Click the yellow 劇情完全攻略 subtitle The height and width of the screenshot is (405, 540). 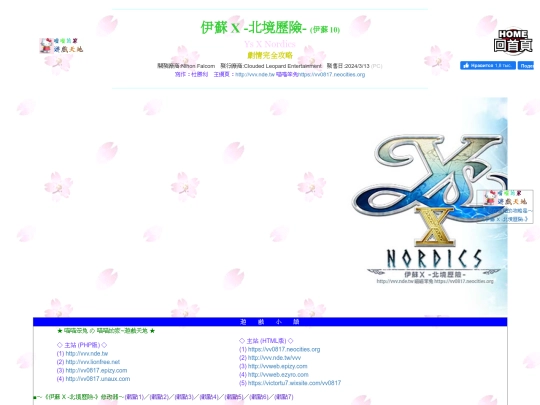[270, 55]
